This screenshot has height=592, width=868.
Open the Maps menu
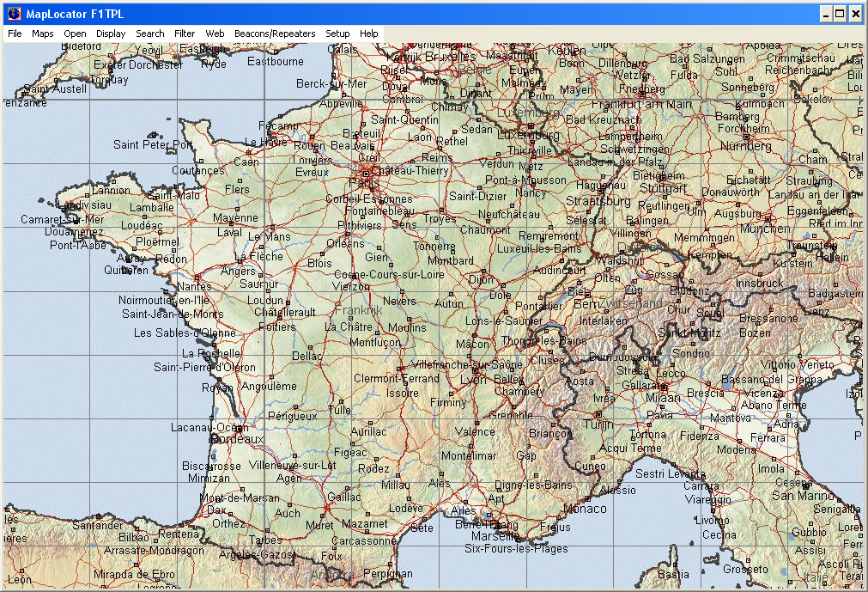(x=43, y=34)
